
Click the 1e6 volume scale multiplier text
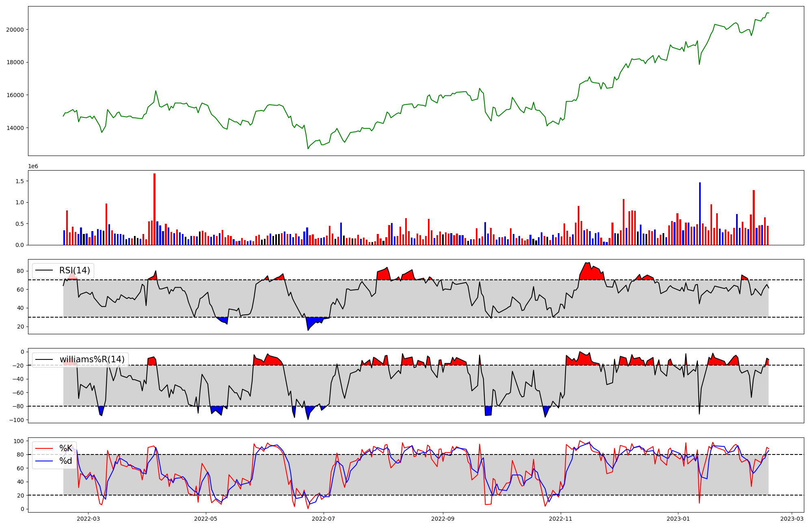(33, 166)
